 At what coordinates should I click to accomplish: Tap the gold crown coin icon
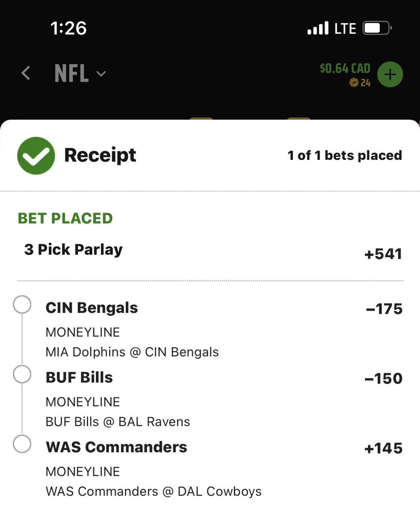[354, 83]
